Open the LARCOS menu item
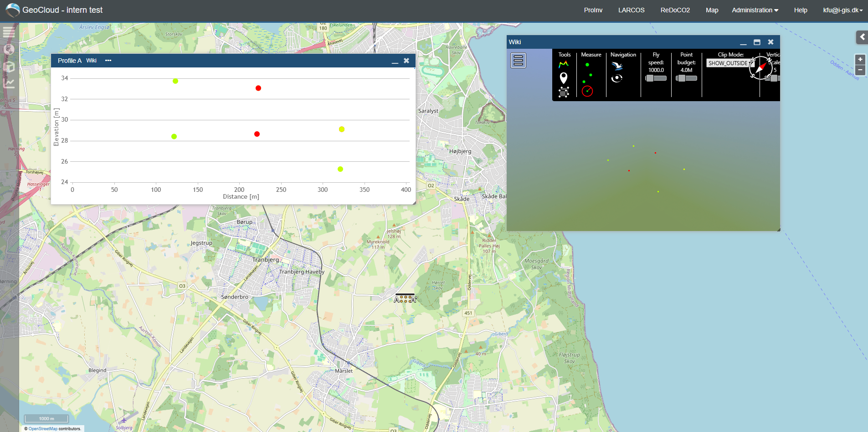Viewport: 868px width, 432px height. point(631,10)
